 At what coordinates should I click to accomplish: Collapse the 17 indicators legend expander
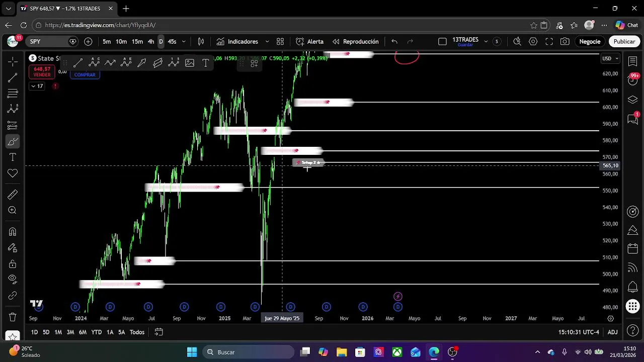click(36, 86)
